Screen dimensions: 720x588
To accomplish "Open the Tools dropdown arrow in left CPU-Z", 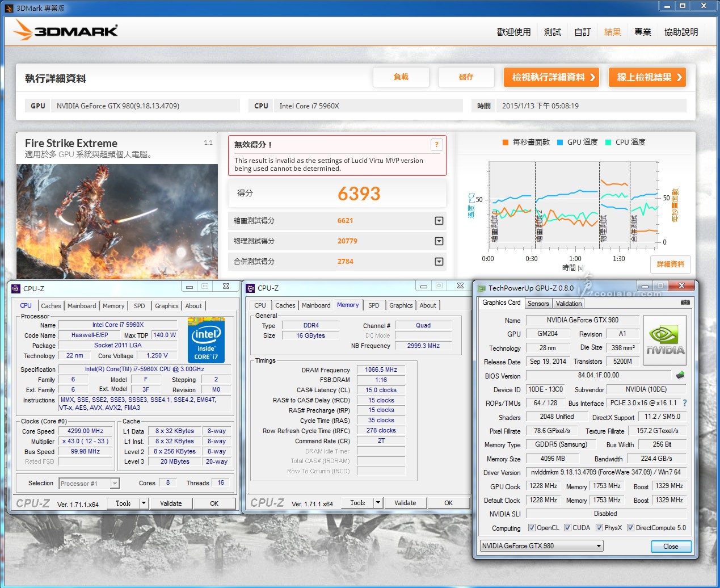I will pos(144,503).
